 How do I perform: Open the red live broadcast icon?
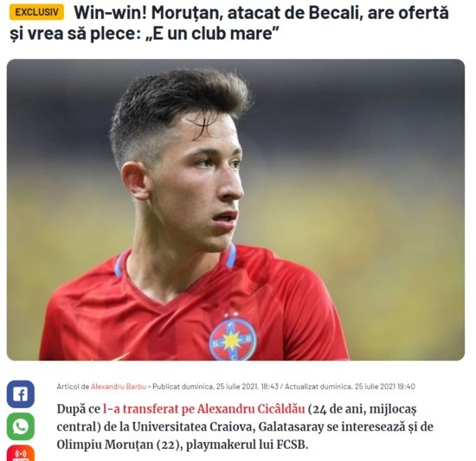coord(21,453)
